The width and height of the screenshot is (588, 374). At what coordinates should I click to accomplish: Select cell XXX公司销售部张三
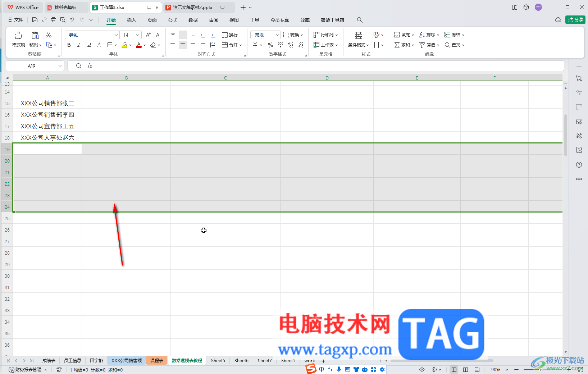coord(47,103)
